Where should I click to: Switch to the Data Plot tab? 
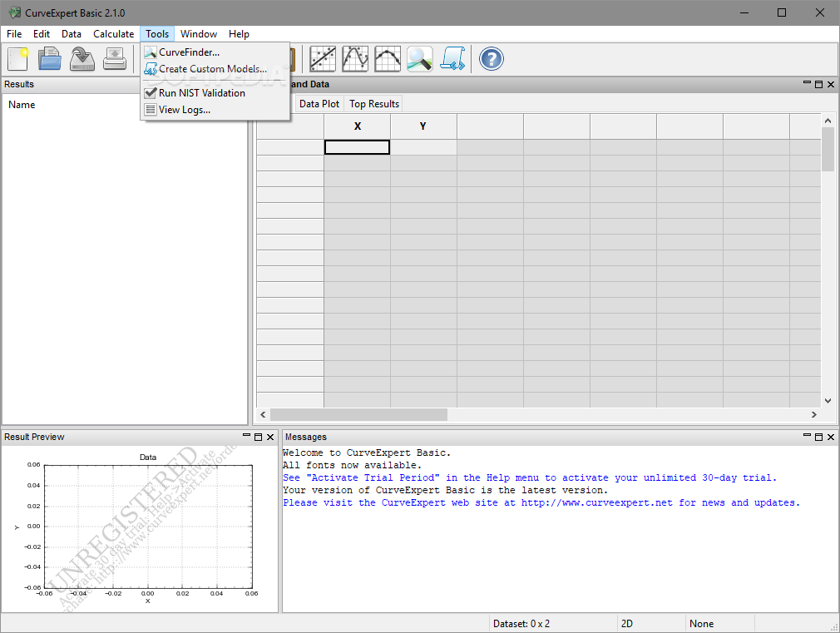point(319,103)
